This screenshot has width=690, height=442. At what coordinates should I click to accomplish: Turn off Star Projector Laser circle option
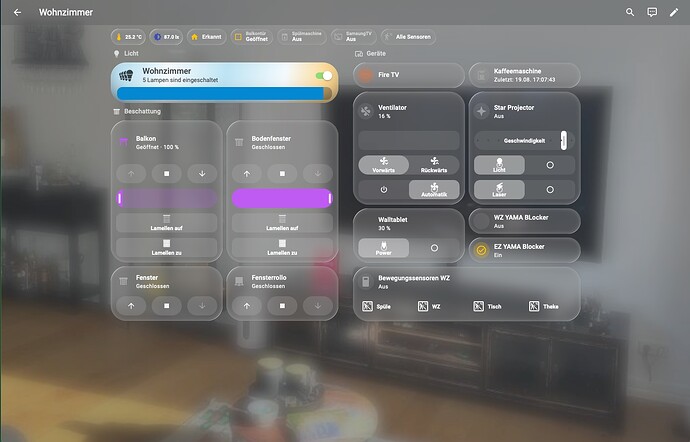point(550,190)
